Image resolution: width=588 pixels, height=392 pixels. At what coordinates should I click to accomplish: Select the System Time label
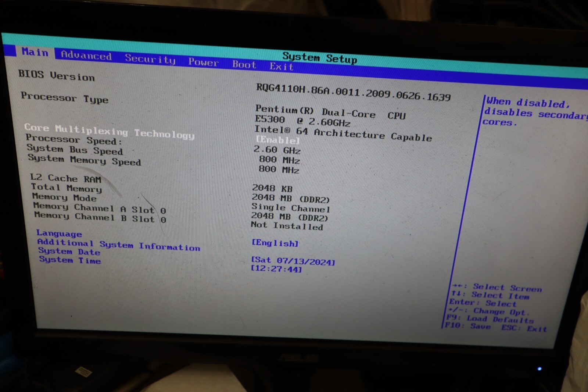(x=70, y=260)
